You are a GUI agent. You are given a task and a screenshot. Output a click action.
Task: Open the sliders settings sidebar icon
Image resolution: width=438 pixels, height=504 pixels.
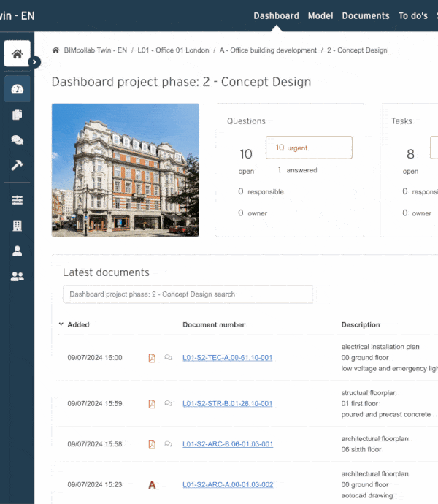coord(18,200)
